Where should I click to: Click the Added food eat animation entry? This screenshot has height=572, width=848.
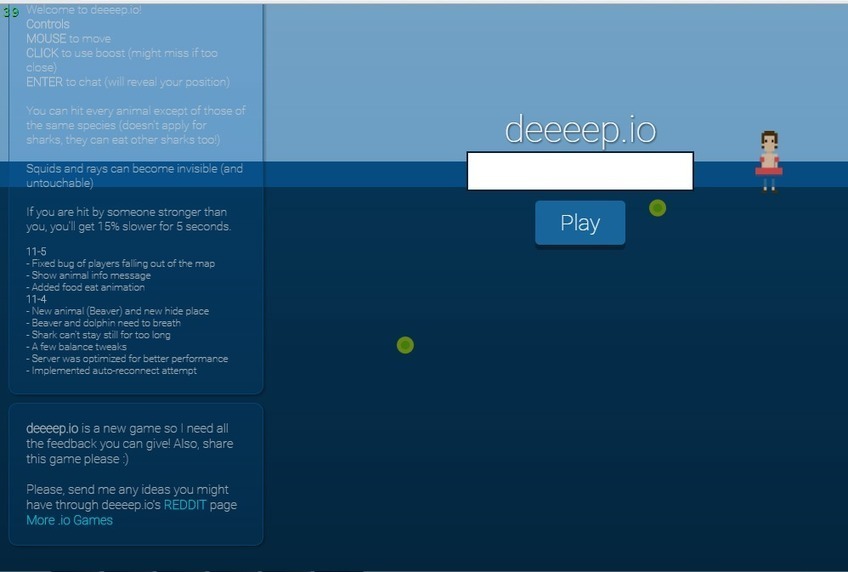coord(88,287)
